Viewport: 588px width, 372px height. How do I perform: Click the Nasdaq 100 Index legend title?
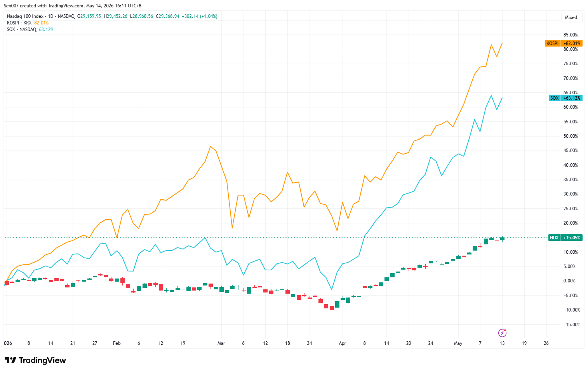point(25,16)
